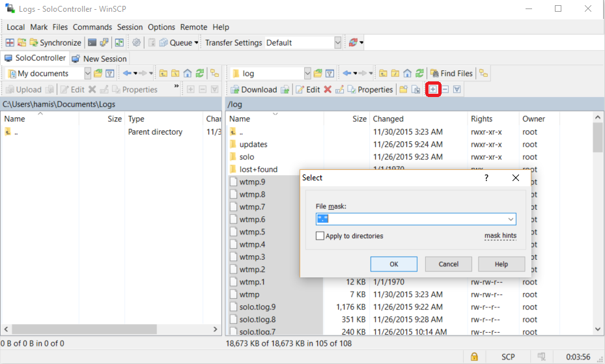
Task: Click the remote home directory icon
Action: 408,74
